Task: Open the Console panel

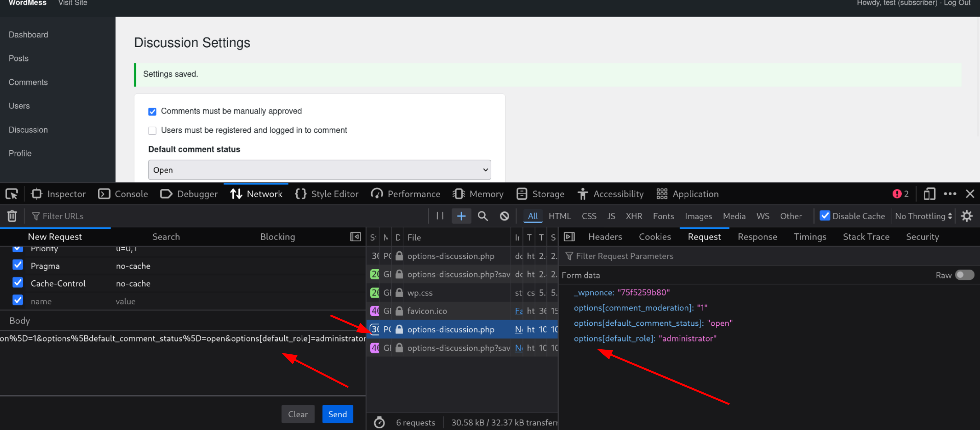Action: 123,194
